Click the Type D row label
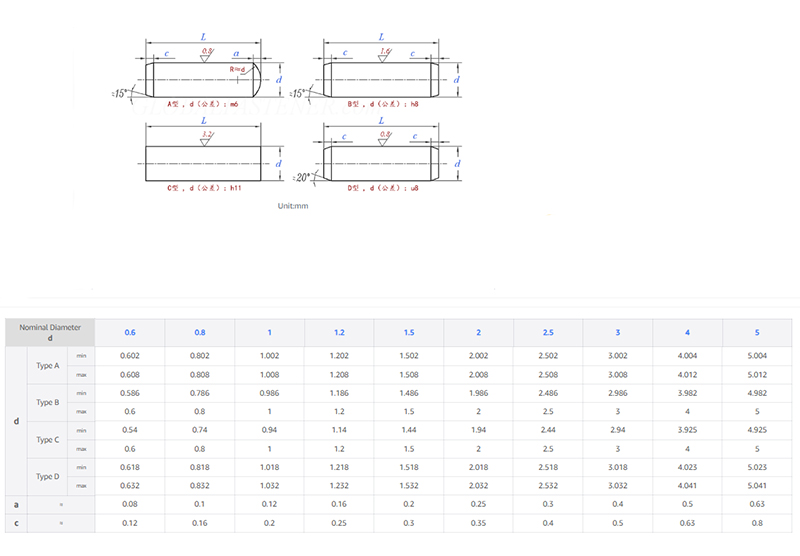This screenshot has width=800, height=556. tap(48, 476)
